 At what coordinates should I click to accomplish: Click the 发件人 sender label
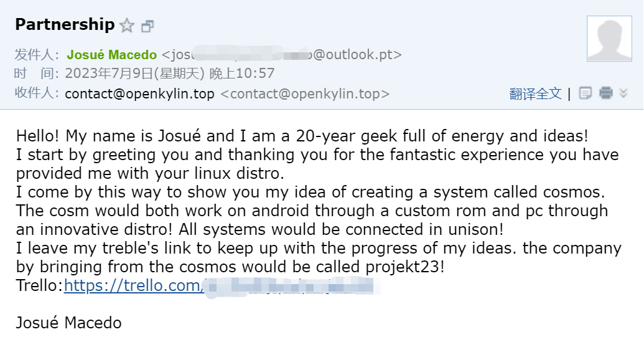coord(36,55)
